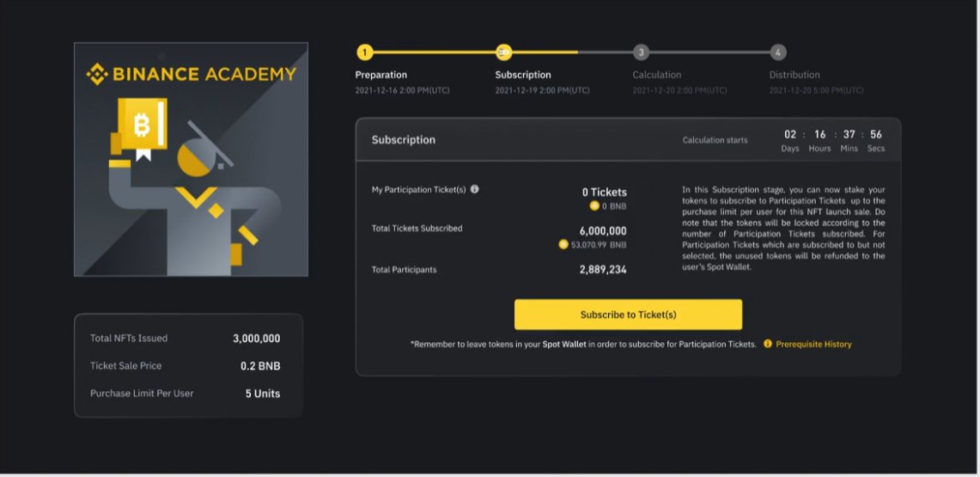The image size is (980, 477).
Task: Click the BNB coin icon beside 0 BNB
Action: (x=594, y=205)
